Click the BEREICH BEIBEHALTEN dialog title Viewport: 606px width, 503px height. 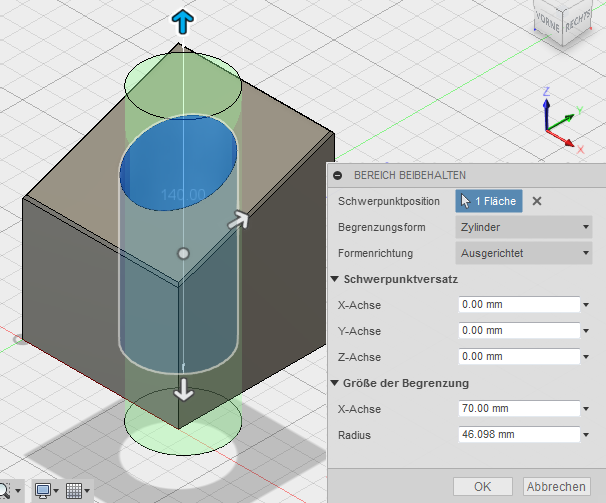[x=410, y=176]
